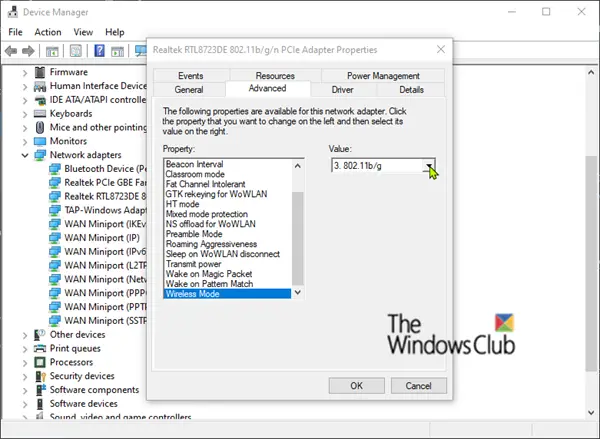Select the Other devices category icon

tap(39, 335)
